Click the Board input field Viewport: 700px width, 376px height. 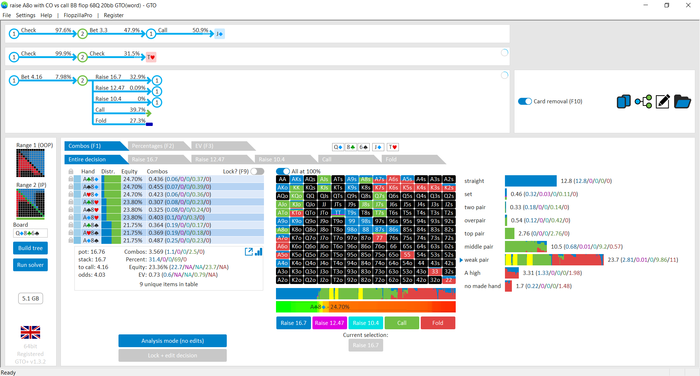point(30,233)
